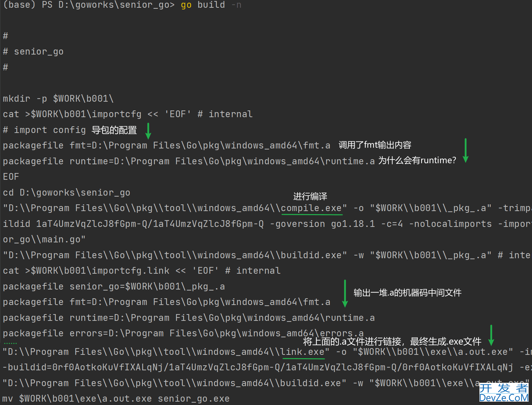Click the cat importcfg.link command line
Viewport: 532px width, 405px height.
coord(142,271)
